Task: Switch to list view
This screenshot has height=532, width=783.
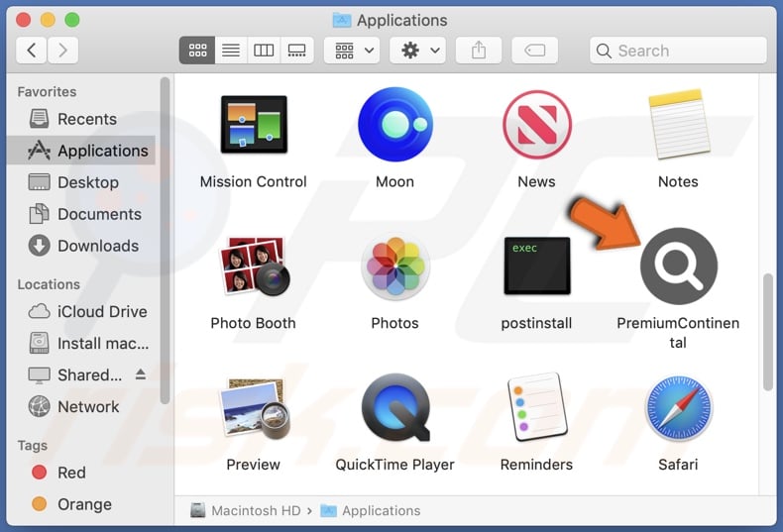Action: pyautogui.click(x=231, y=50)
